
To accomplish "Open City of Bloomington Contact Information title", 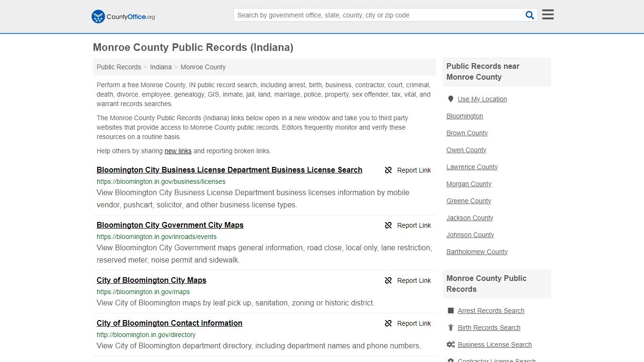I will click(x=169, y=323).
